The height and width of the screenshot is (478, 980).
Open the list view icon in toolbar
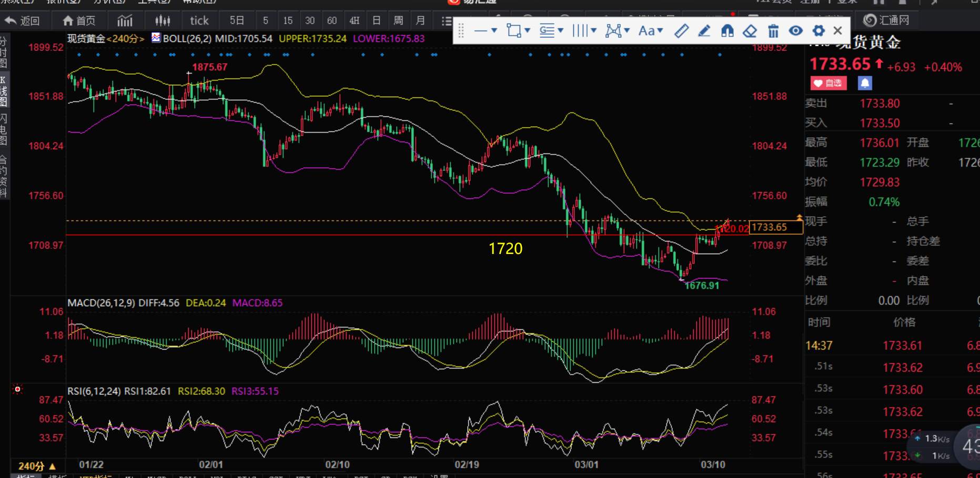point(446,21)
